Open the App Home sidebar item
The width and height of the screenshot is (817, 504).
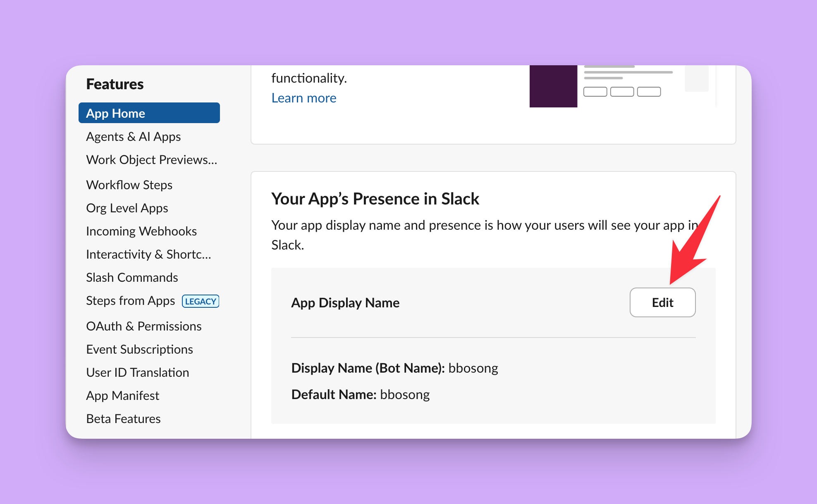(149, 113)
